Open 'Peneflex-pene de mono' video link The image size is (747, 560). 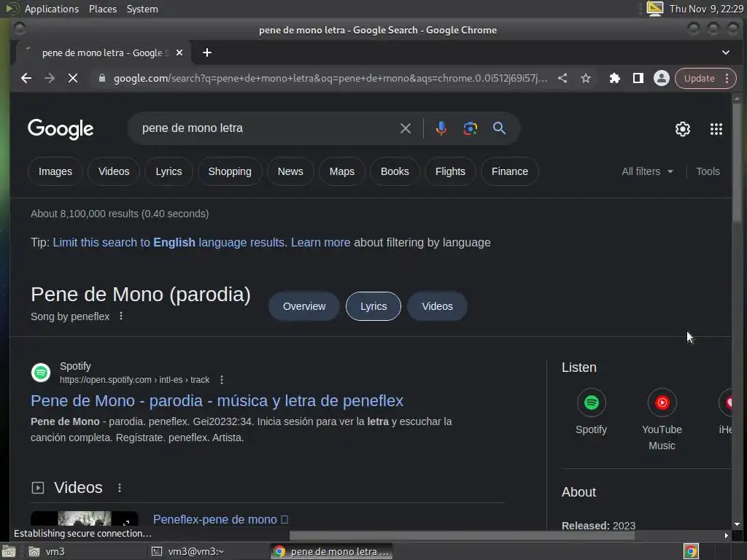[x=220, y=519]
